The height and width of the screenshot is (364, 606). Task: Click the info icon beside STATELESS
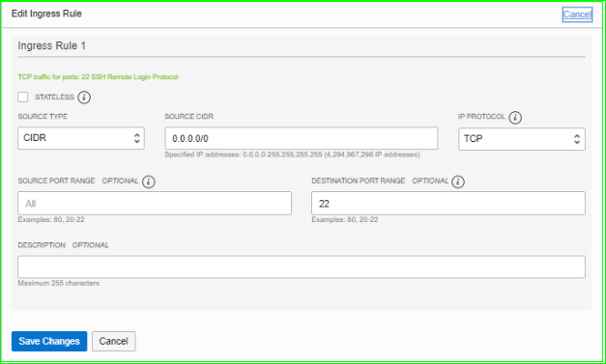84,98
